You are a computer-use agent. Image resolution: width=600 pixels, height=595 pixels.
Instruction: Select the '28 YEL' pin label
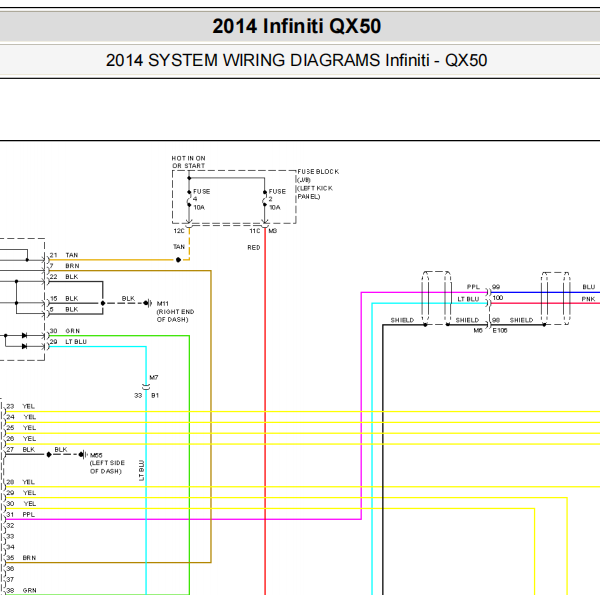coord(21,482)
